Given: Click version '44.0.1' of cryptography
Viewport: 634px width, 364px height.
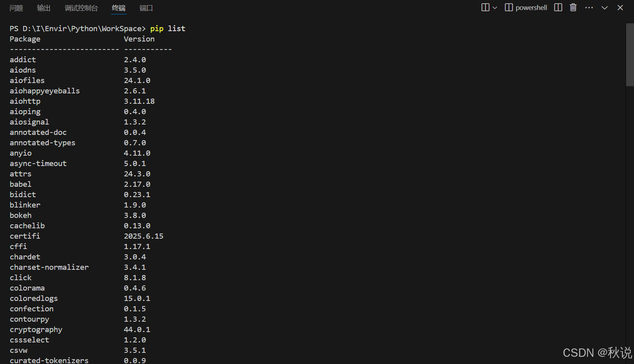Looking at the screenshot, I should (137, 329).
